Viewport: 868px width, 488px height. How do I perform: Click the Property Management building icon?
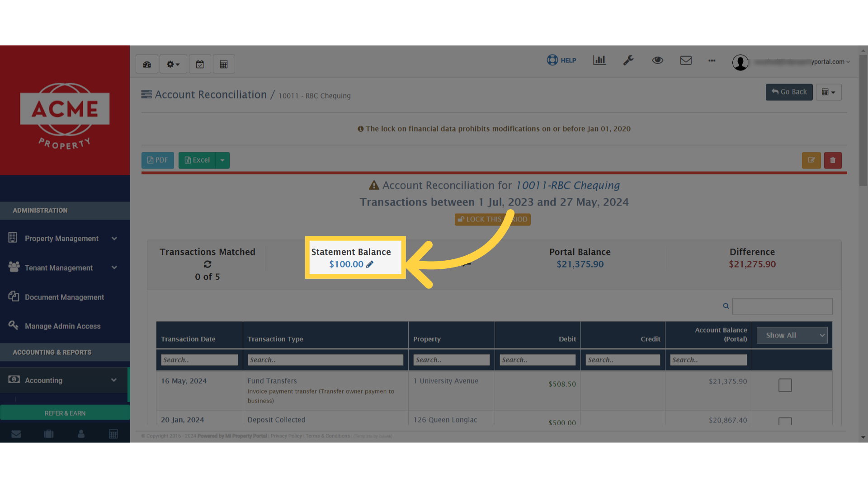click(13, 238)
